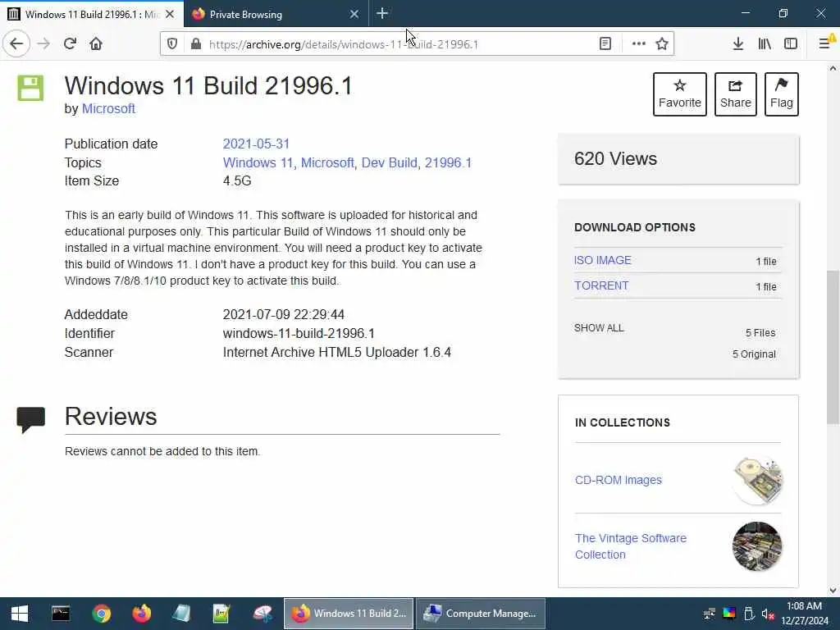
Task: Open the Library bookmarks and history
Action: (x=765, y=44)
